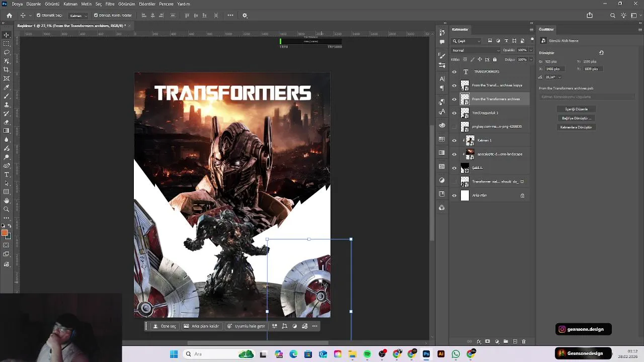Click the Bağlı'ya Dönüştür button

pyautogui.click(x=577, y=118)
